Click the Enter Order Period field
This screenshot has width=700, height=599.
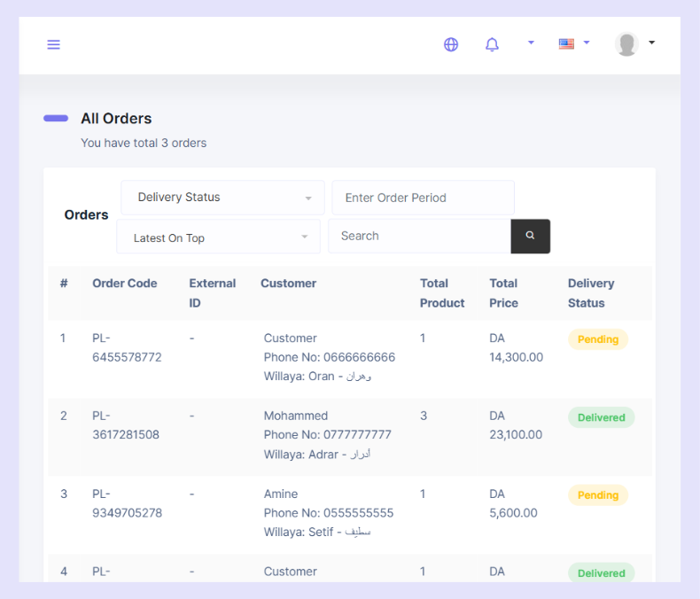pyautogui.click(x=423, y=198)
